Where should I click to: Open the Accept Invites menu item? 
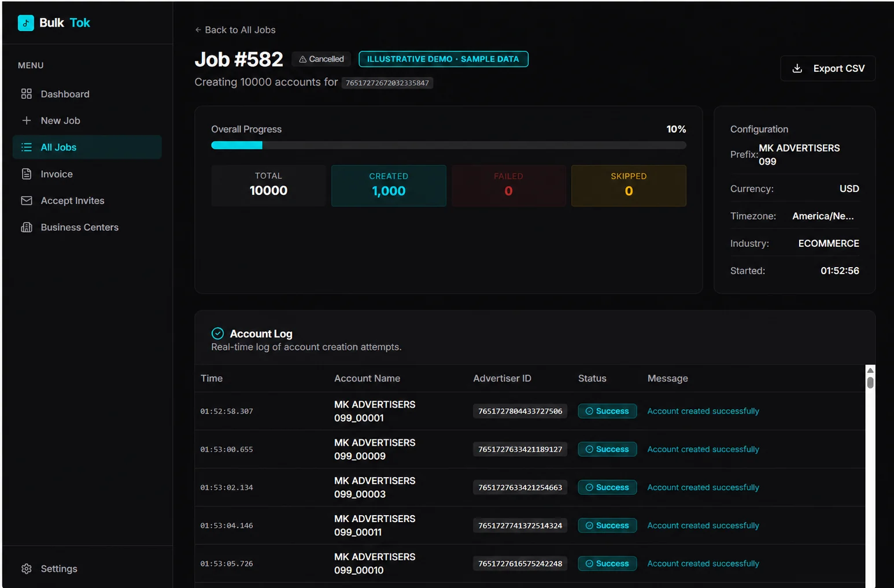87,201
